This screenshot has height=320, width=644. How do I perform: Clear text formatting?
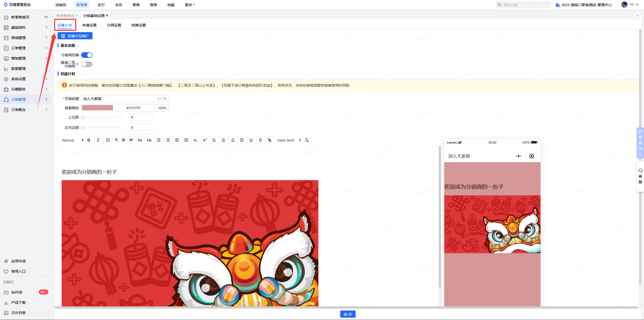tap(307, 140)
